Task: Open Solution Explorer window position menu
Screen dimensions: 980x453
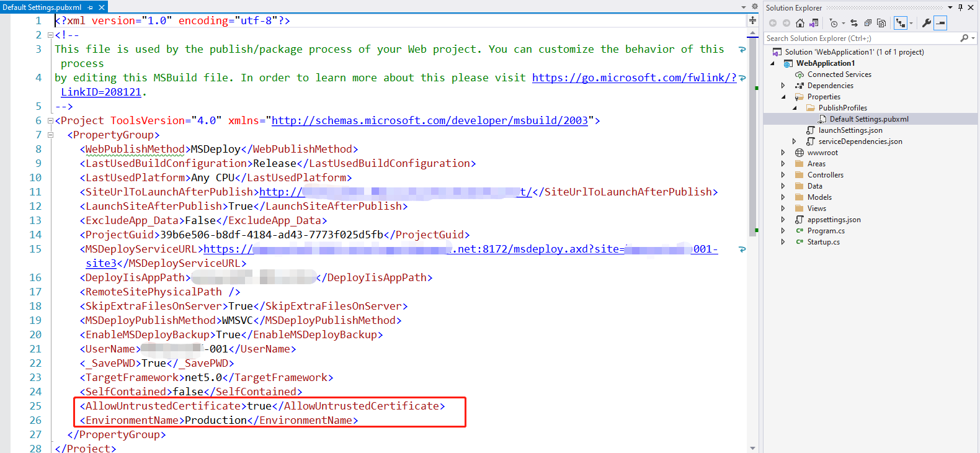Action: click(950, 7)
